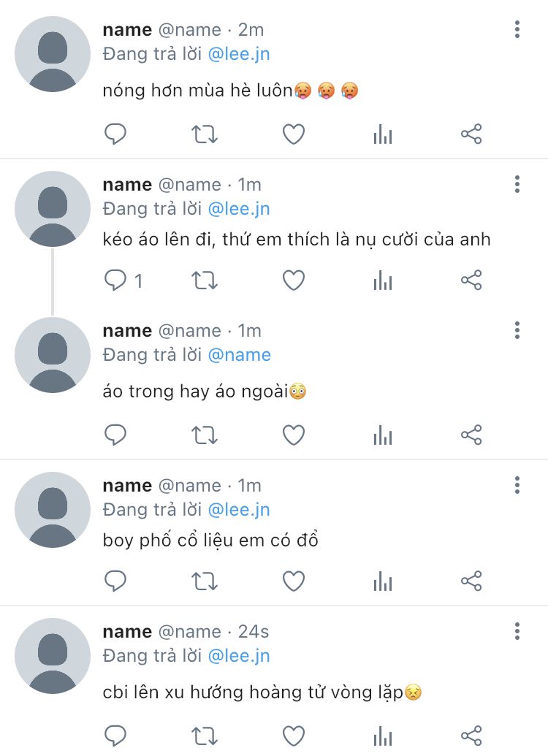Retweet the "kéo áo lên đi" reply
The image size is (548, 756).
205,280
